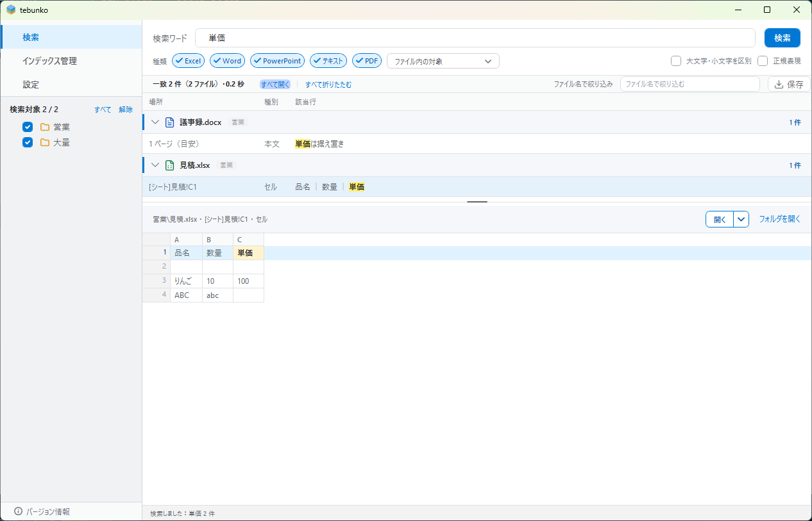This screenshot has height=521, width=812.
Task: Click row header 3 in preview grid
Action: pyautogui.click(x=156, y=281)
